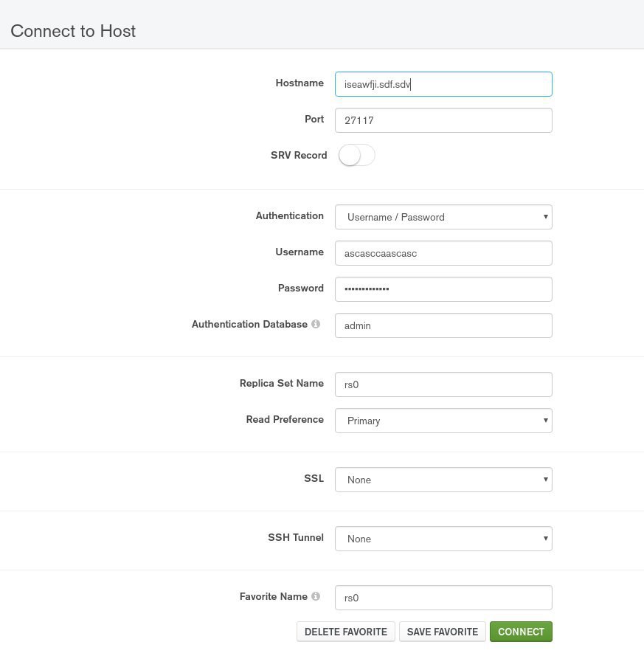This screenshot has width=644, height=656.
Task: Click the Authentication Database info icon
Action: coord(316,324)
